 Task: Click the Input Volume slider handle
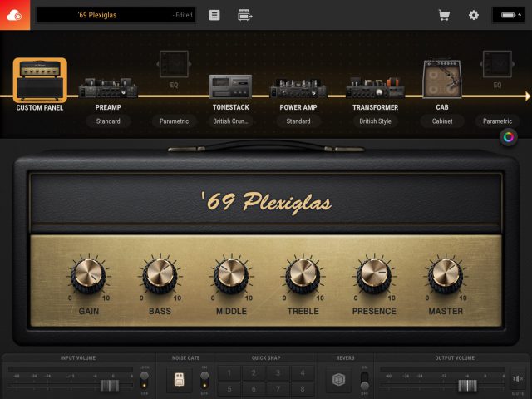[x=110, y=386]
